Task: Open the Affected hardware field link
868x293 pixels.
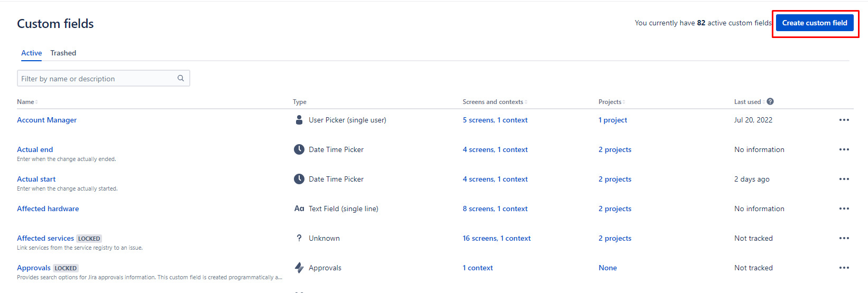Action: 48,209
